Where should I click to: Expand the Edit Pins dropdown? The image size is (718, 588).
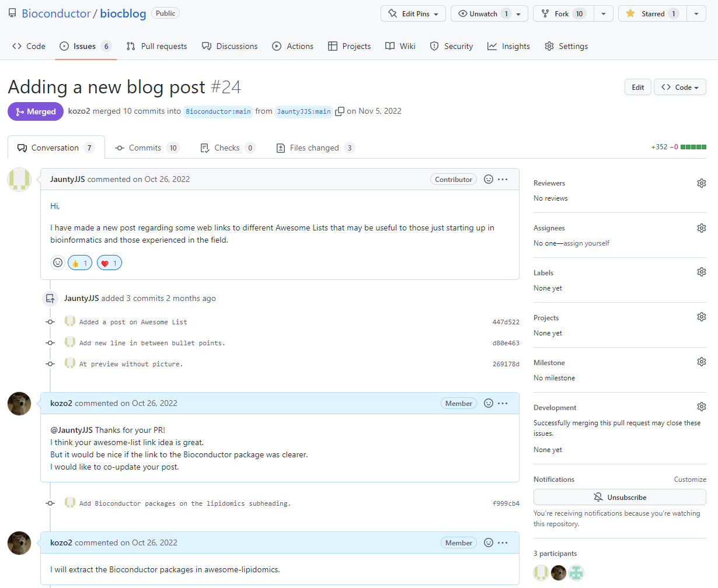(413, 14)
